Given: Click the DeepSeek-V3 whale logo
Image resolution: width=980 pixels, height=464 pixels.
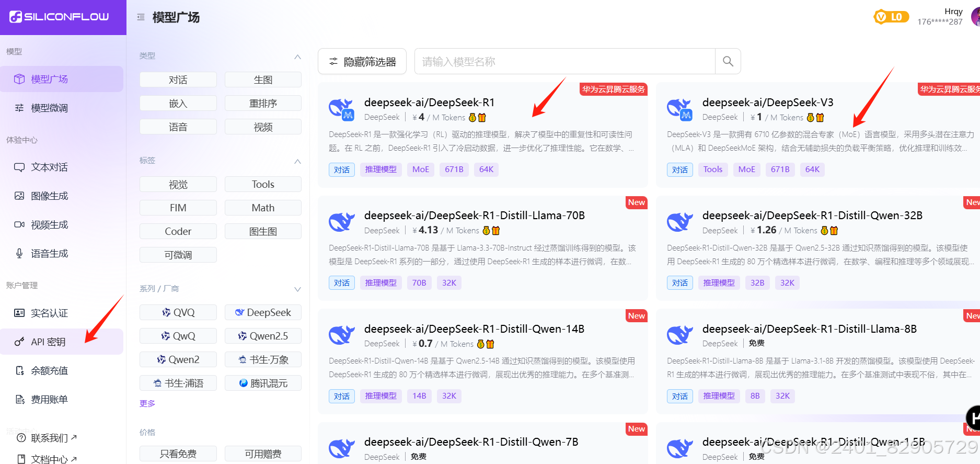Looking at the screenshot, I should point(680,109).
